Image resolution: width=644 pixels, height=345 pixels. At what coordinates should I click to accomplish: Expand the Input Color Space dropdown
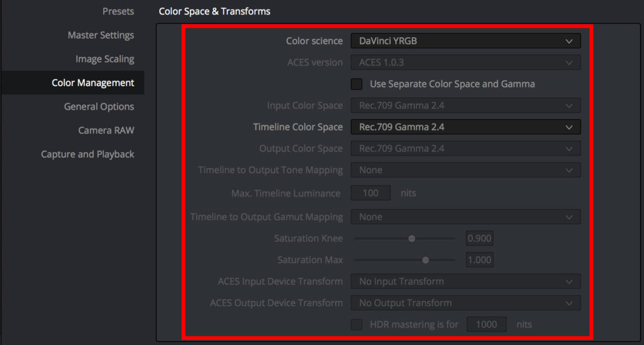coord(466,106)
